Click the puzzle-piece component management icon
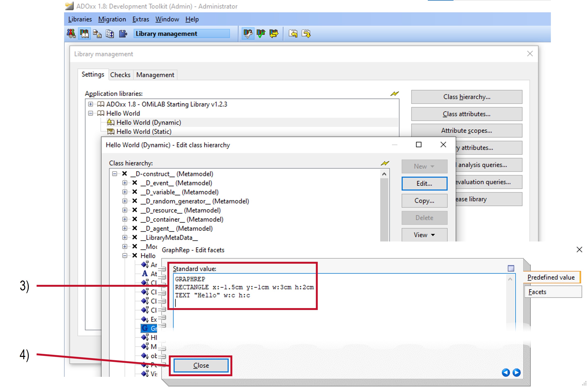The width and height of the screenshot is (588, 387). click(123, 34)
